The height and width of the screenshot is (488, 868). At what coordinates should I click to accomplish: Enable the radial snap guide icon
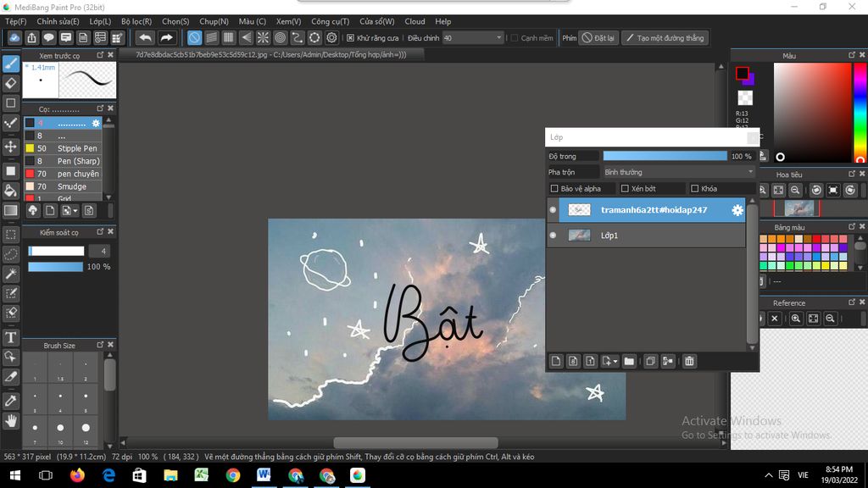coord(263,38)
